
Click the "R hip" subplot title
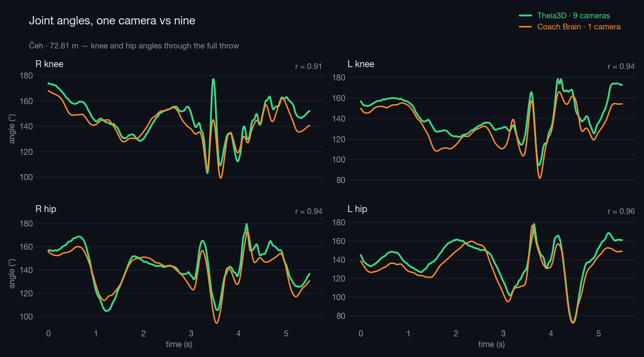pyautogui.click(x=46, y=209)
